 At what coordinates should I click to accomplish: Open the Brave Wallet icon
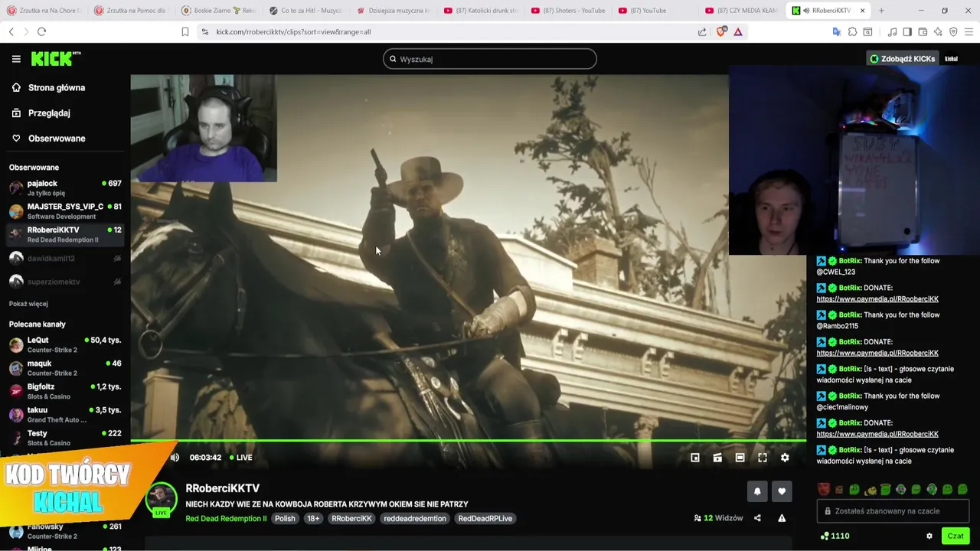pos(923,31)
